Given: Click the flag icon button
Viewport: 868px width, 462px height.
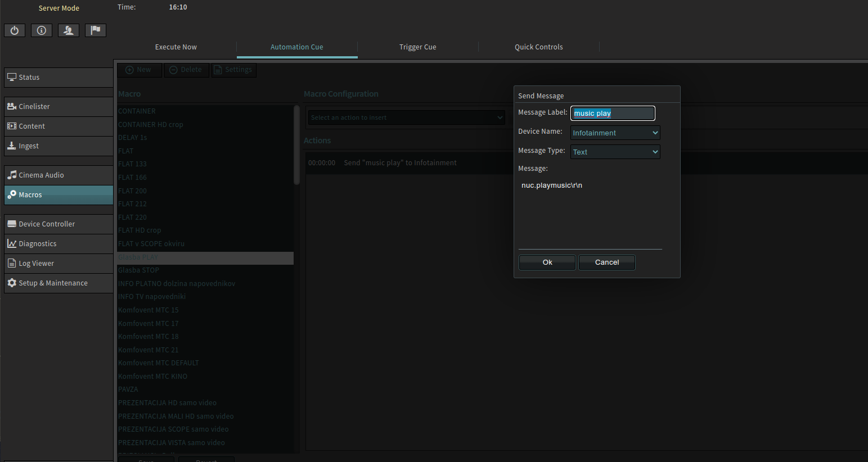Looking at the screenshot, I should (x=96, y=30).
